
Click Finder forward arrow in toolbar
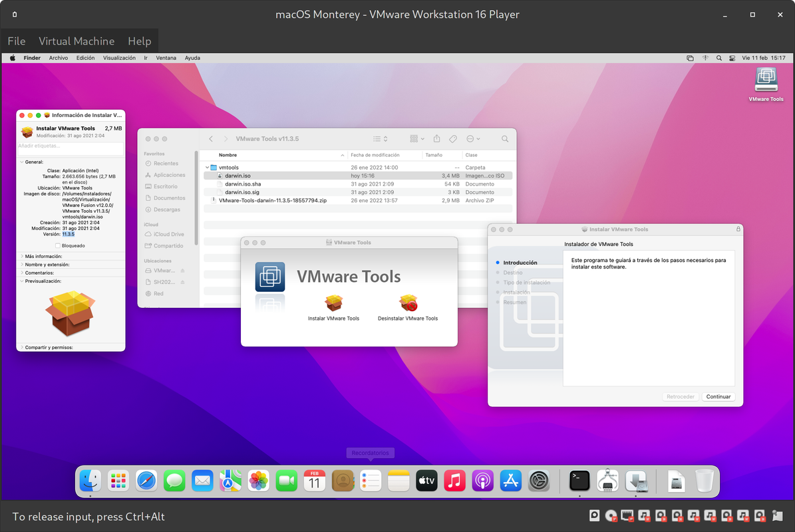point(226,139)
